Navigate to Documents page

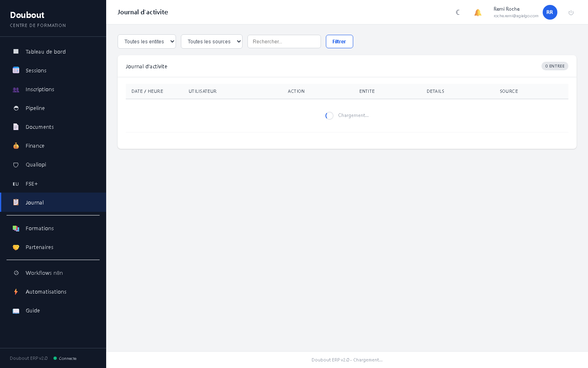[40, 127]
